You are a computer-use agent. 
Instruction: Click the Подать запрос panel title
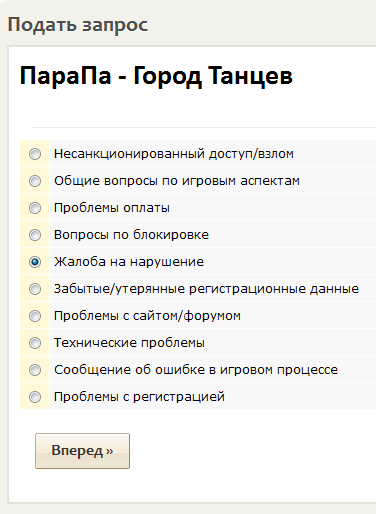pyautogui.click(x=78, y=25)
